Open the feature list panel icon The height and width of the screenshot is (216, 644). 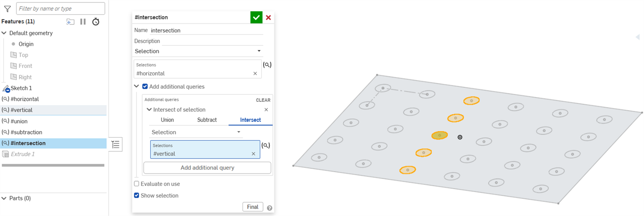(115, 144)
